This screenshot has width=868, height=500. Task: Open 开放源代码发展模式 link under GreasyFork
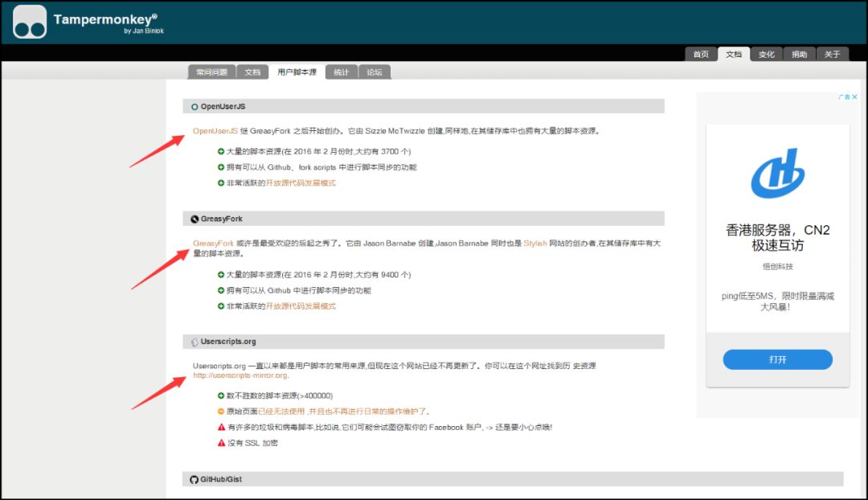301,306
